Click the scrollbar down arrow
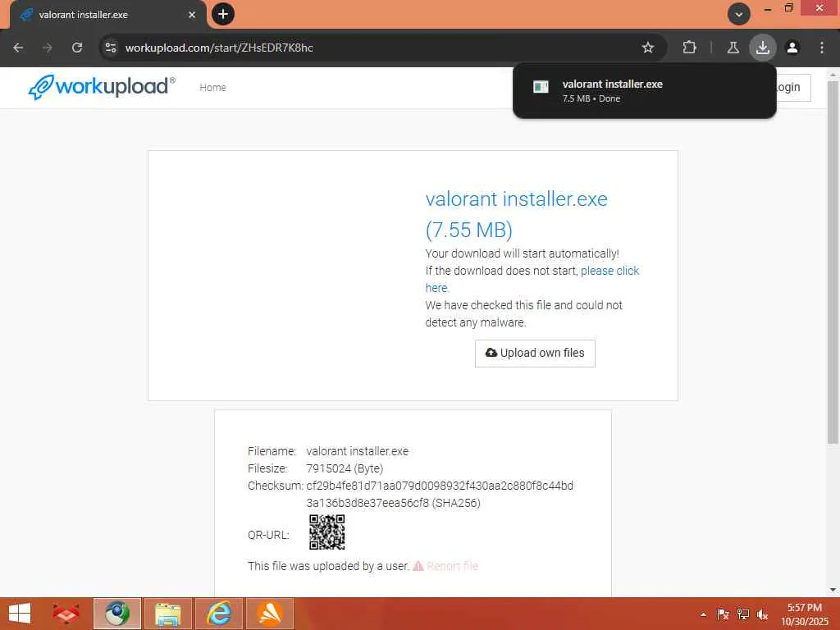This screenshot has height=630, width=840. point(833,590)
